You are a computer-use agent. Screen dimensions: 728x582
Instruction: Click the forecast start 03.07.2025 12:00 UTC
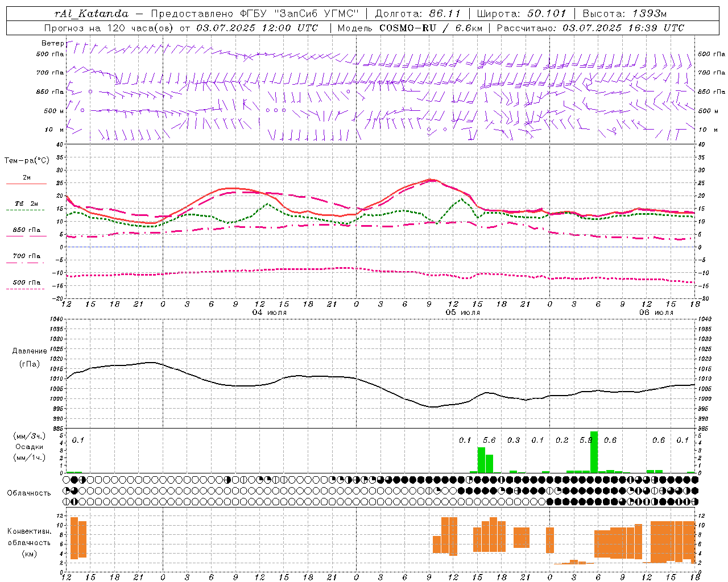(x=257, y=28)
